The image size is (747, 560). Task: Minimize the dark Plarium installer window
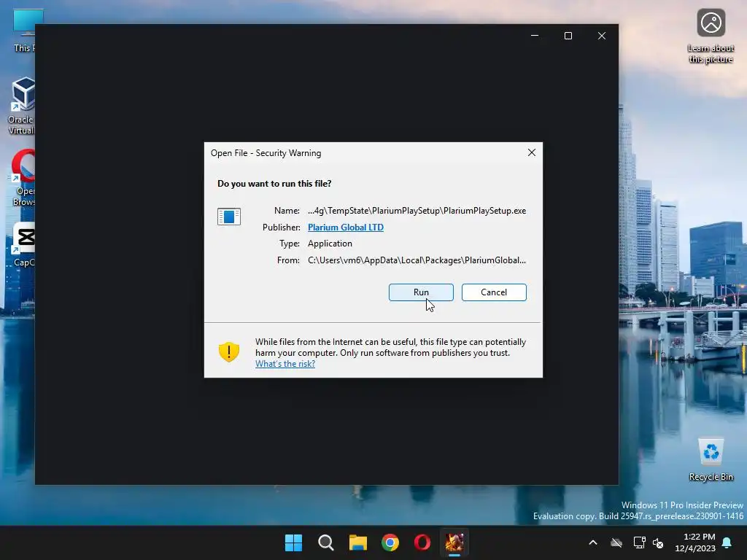coord(535,36)
